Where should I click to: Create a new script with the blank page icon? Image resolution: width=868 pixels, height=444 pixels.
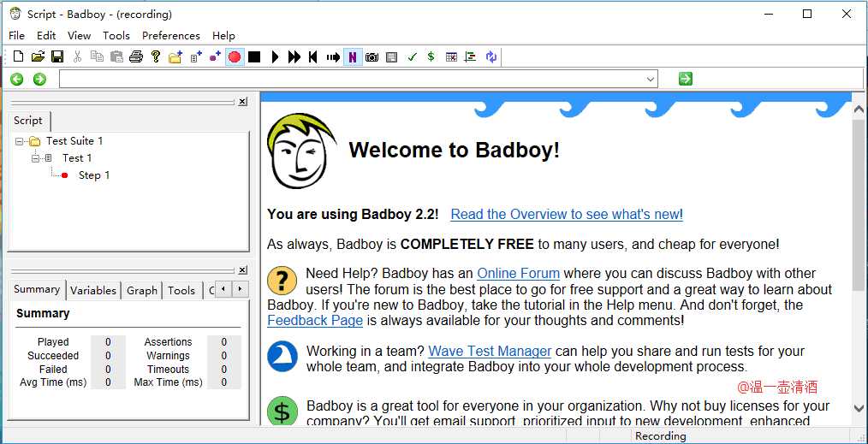click(18, 56)
